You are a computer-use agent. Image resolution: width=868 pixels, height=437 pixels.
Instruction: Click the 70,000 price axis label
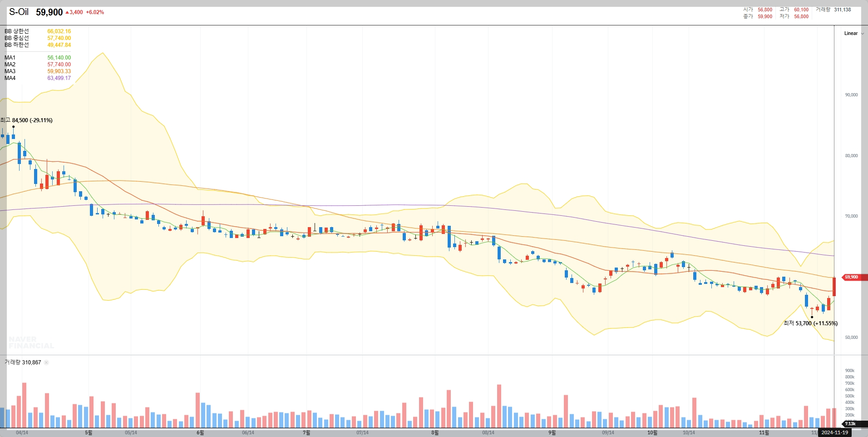click(851, 216)
